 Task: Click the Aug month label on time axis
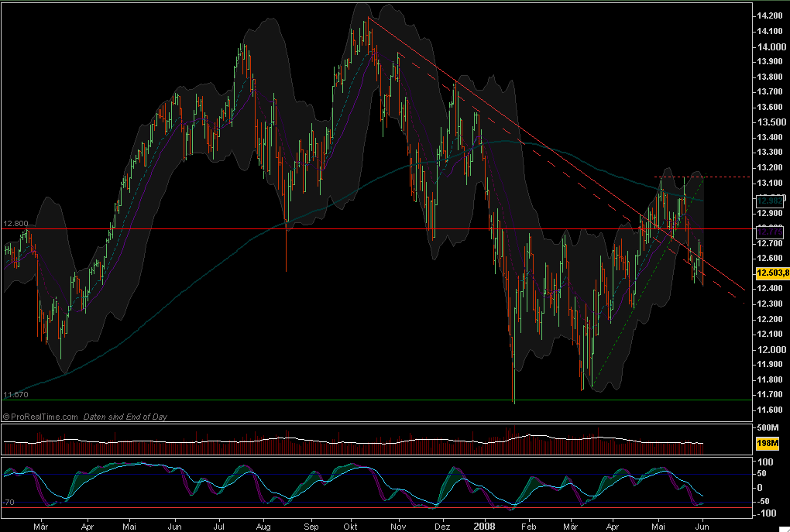click(x=263, y=527)
